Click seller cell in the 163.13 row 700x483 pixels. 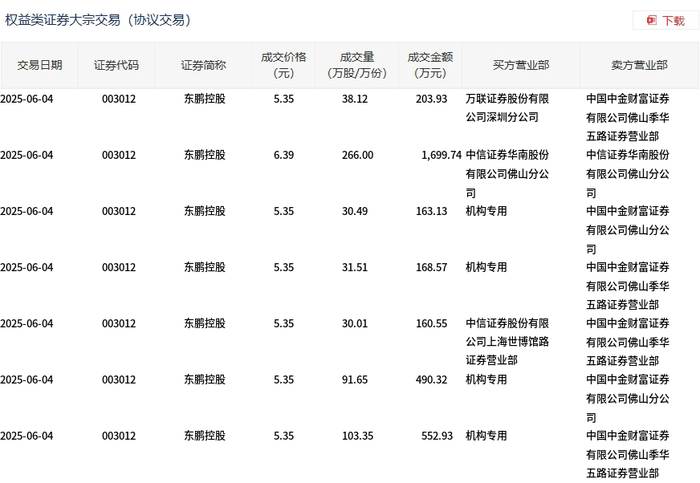click(628, 230)
